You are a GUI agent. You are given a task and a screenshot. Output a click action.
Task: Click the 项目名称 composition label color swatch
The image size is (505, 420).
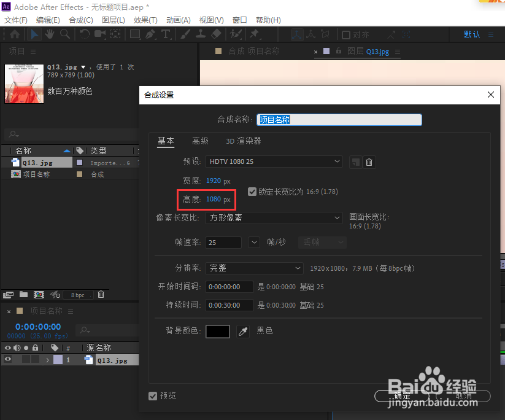coord(79,174)
